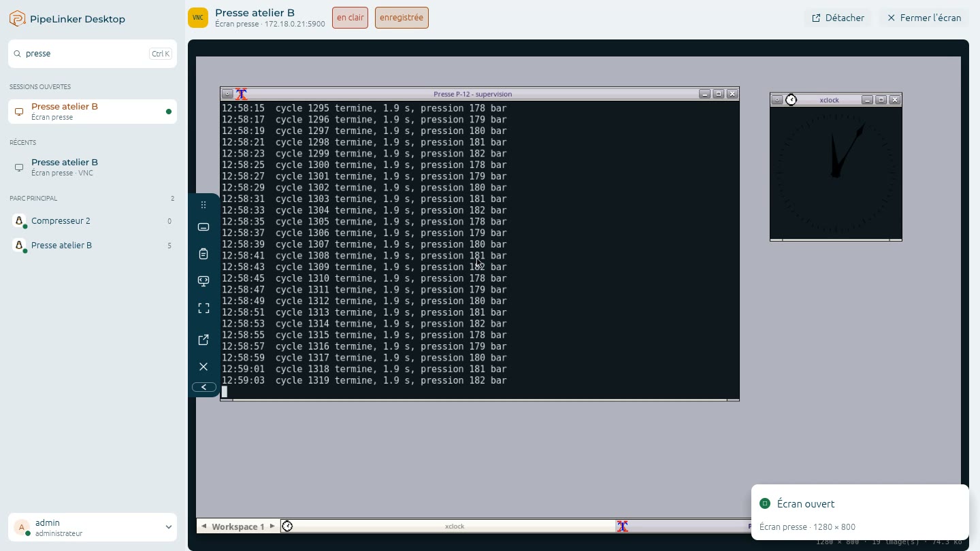Click the 'en clair' badge
The width and height of the screenshot is (980, 551).
point(350,18)
